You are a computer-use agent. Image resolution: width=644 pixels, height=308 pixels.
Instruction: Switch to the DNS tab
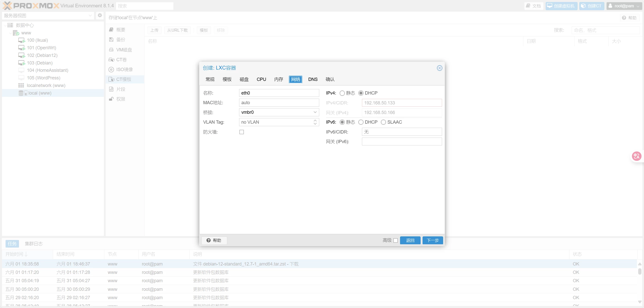click(x=313, y=79)
